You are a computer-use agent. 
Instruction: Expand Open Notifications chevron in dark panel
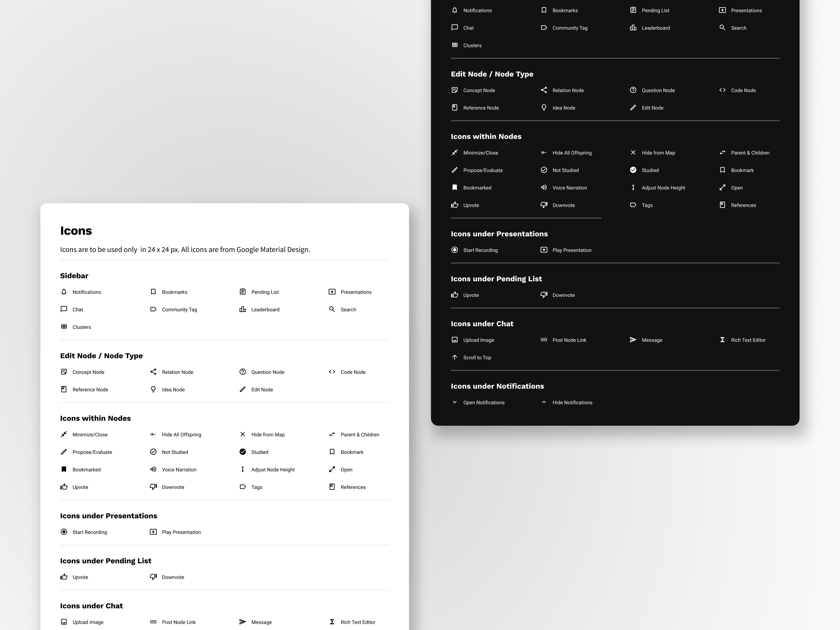(455, 402)
